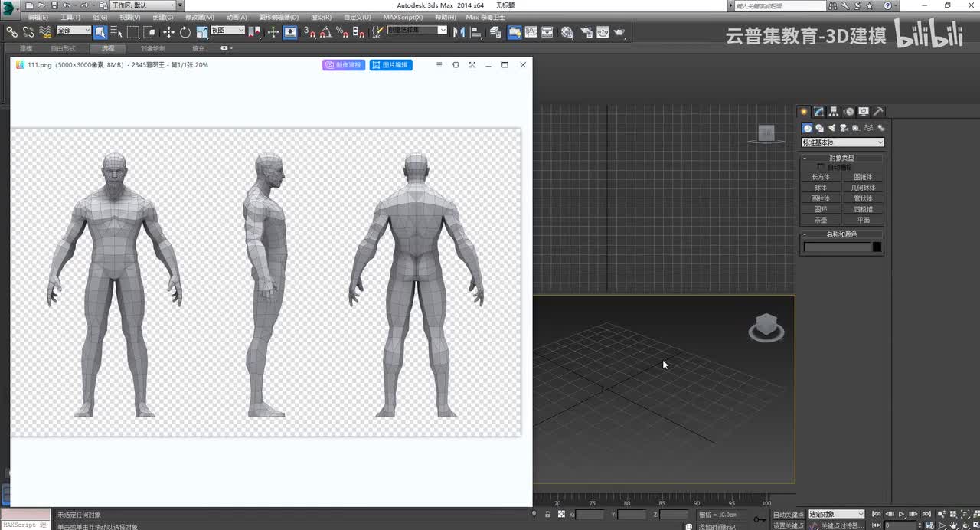Click the 长方体 box button
This screenshot has width=980, height=530.
(x=821, y=177)
